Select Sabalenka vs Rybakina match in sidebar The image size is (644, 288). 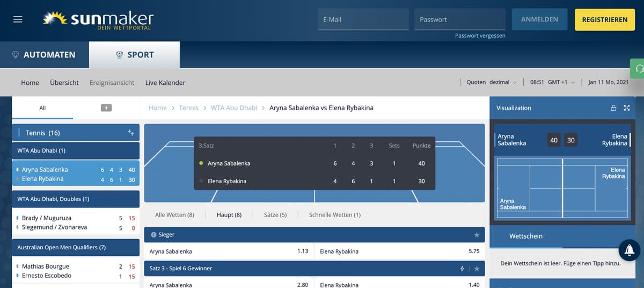click(x=76, y=174)
